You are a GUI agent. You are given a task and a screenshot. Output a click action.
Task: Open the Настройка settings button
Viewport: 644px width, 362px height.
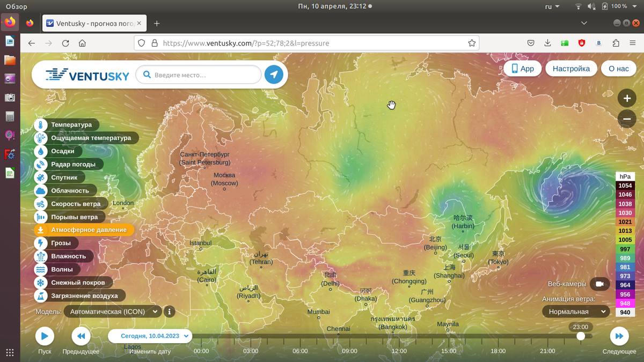[x=571, y=69]
